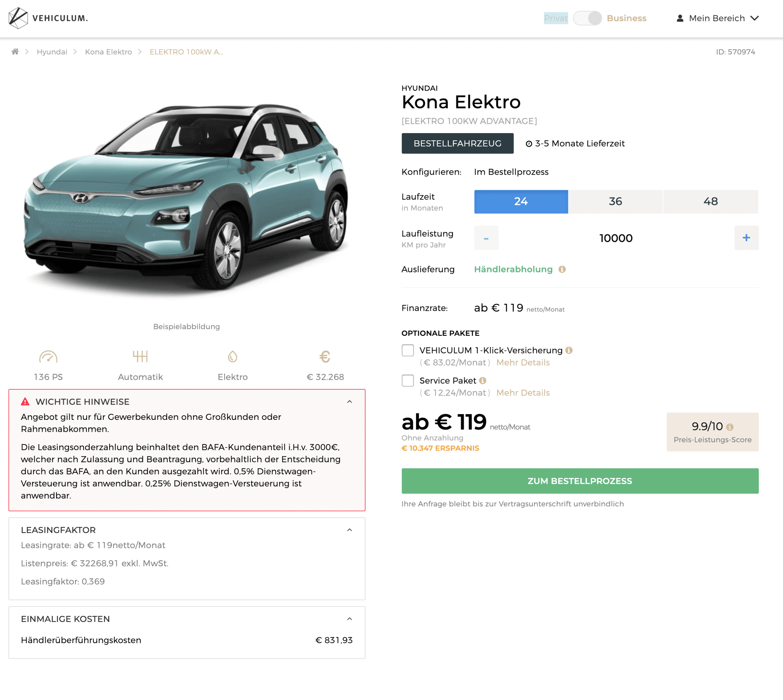Click the Beispielabbildung caption
Screen dimensions: 783x700
click(x=187, y=326)
